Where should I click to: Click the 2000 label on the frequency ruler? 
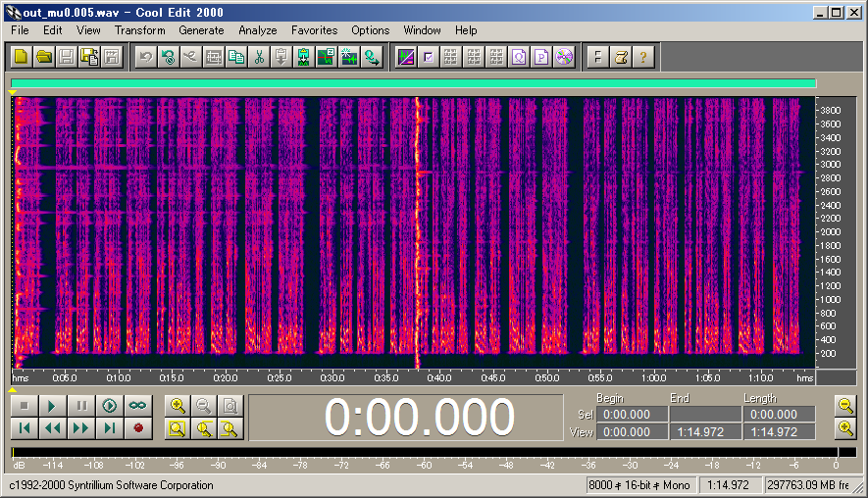point(831,232)
